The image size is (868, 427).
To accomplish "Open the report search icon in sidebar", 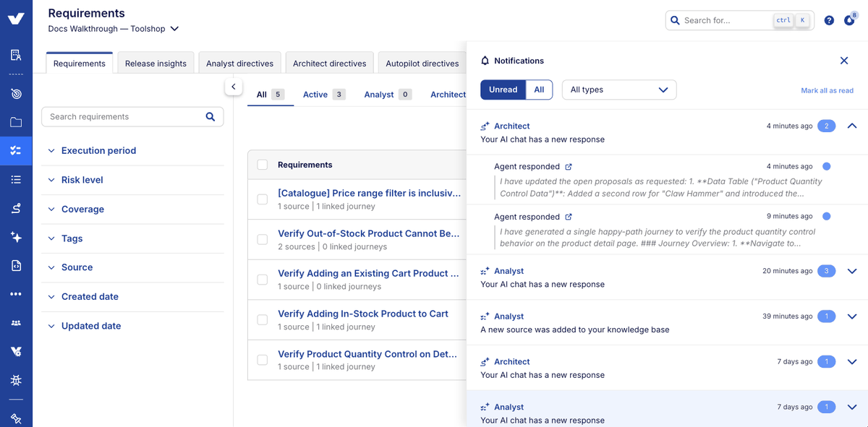I will click(16, 55).
